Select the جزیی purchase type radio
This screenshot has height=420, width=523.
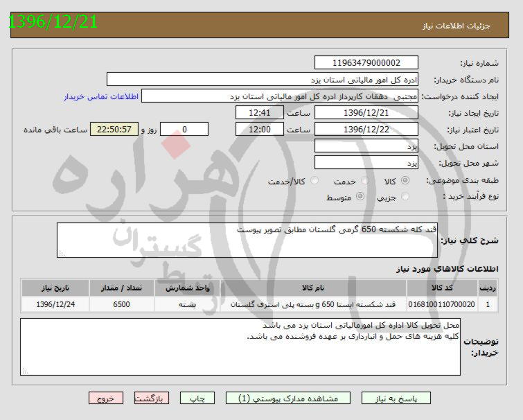coord(405,197)
